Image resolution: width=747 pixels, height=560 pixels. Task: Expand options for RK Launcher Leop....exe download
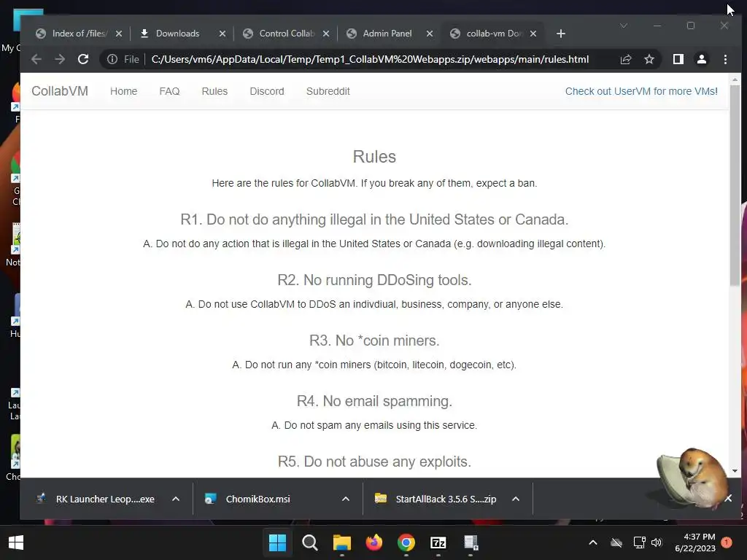(x=176, y=499)
